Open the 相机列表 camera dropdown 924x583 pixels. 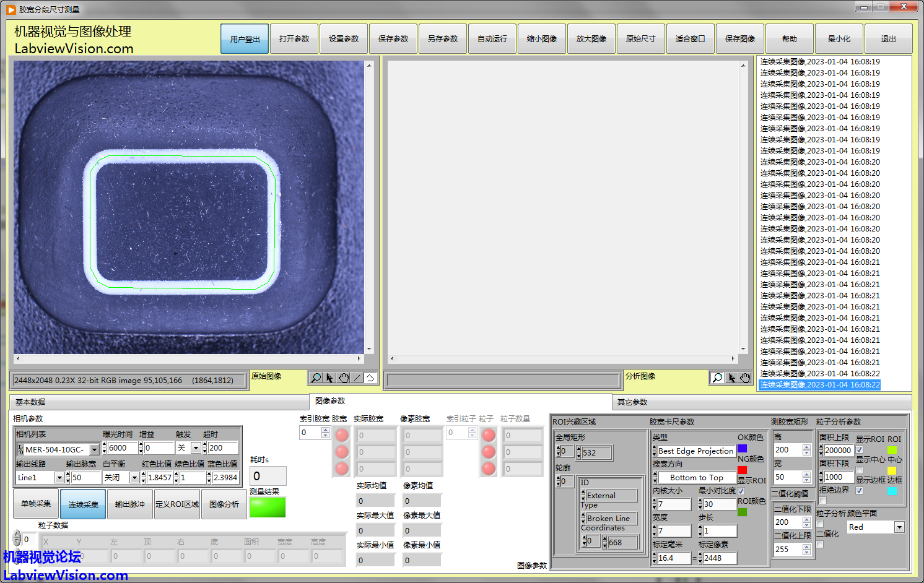[x=94, y=450]
